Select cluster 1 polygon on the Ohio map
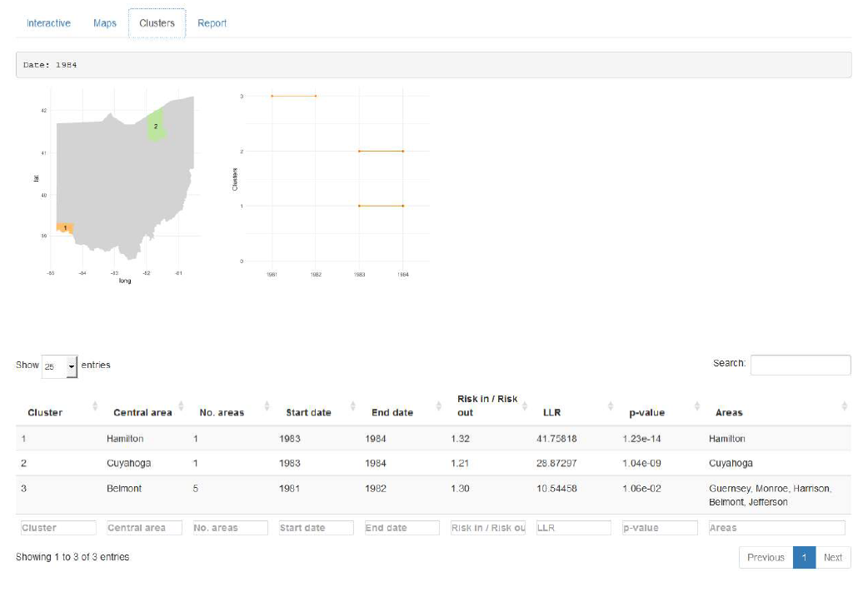The height and width of the screenshot is (592, 868). point(64,226)
